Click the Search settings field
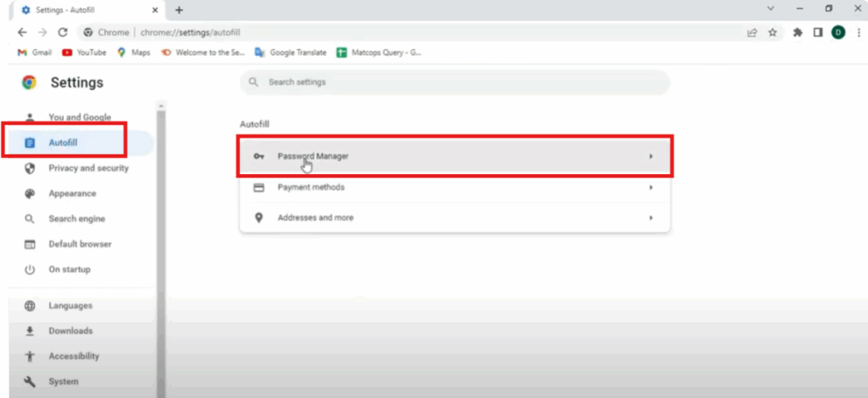 (x=454, y=82)
